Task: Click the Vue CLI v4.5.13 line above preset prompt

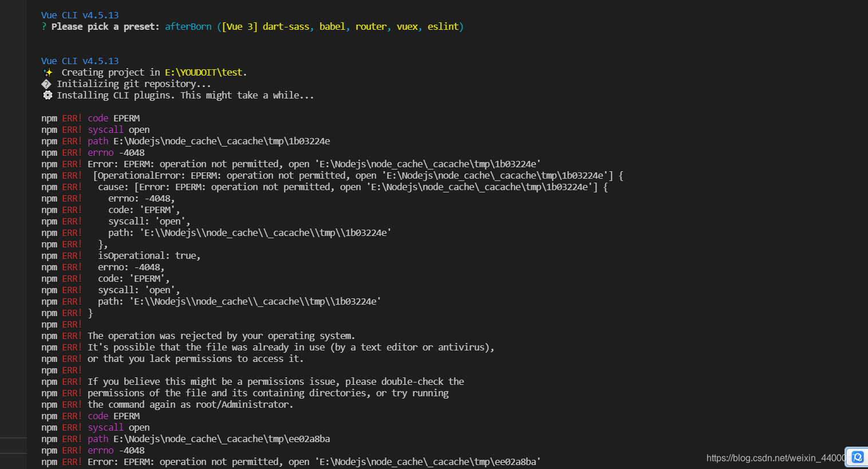Action: coord(80,15)
